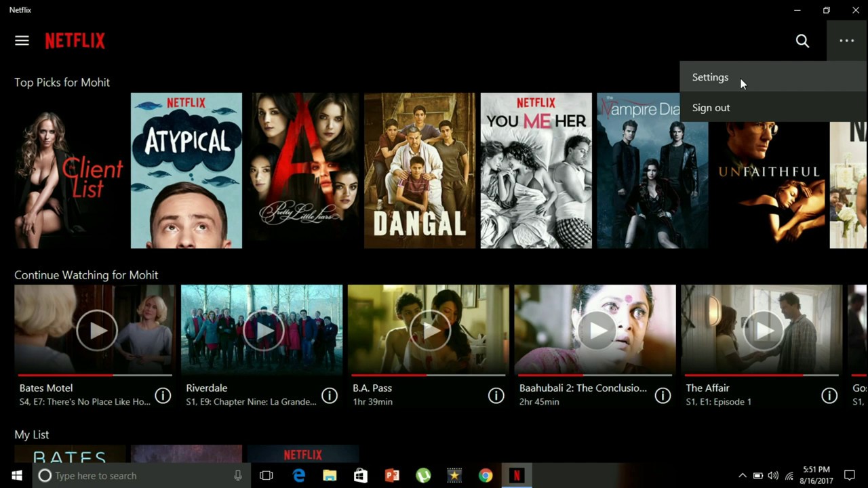This screenshot has width=868, height=488.
Task: Open the Dangal poster
Action: pos(420,171)
